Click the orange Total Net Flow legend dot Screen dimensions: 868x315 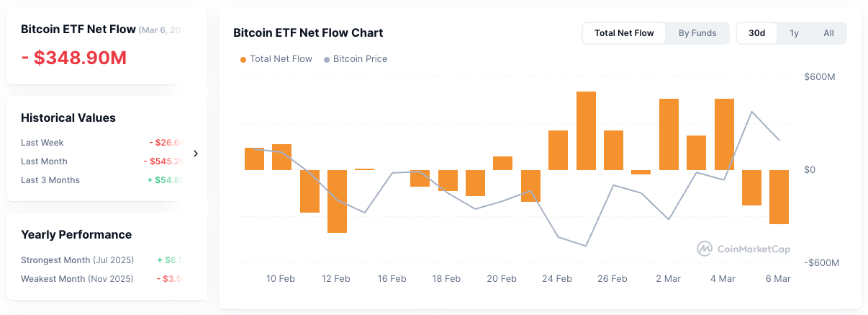click(243, 59)
